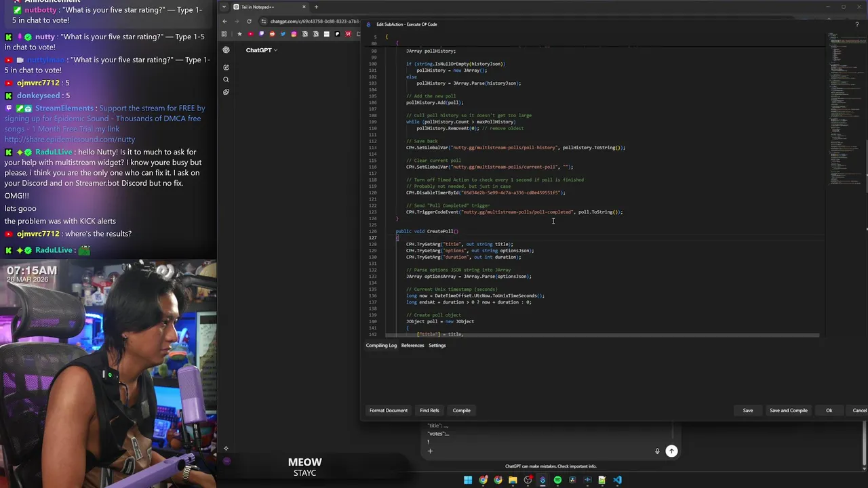
Task: Open the YouTube bookmark
Action: (x=250, y=34)
